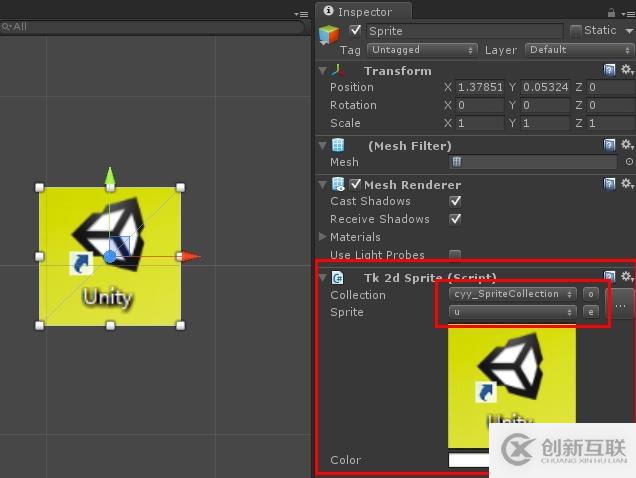Click the GameObject cube icon in Inspector
Viewport: 636px width, 478px height.
[x=329, y=34]
